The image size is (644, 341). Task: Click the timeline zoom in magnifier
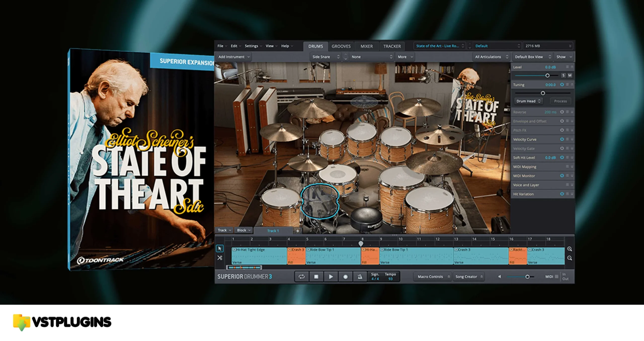570,249
